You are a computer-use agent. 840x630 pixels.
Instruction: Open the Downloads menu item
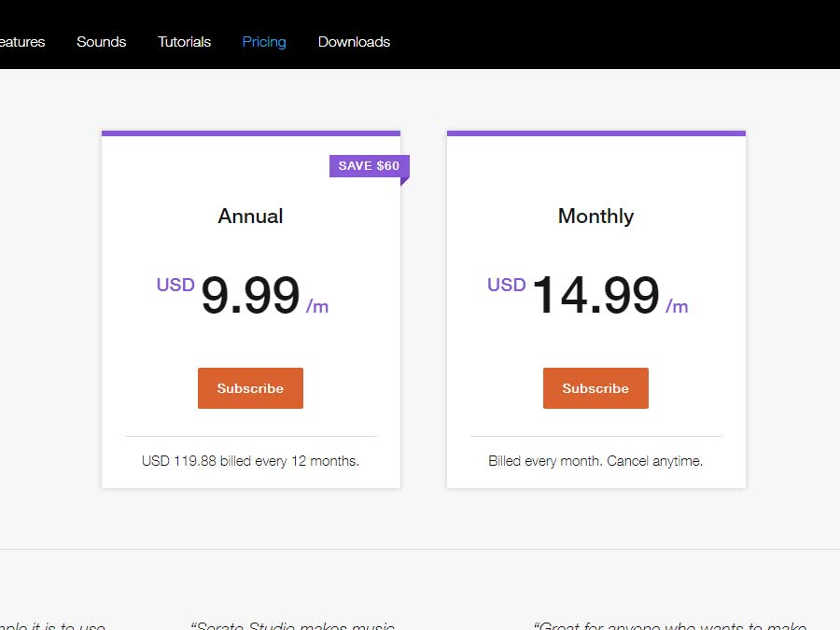click(x=354, y=42)
